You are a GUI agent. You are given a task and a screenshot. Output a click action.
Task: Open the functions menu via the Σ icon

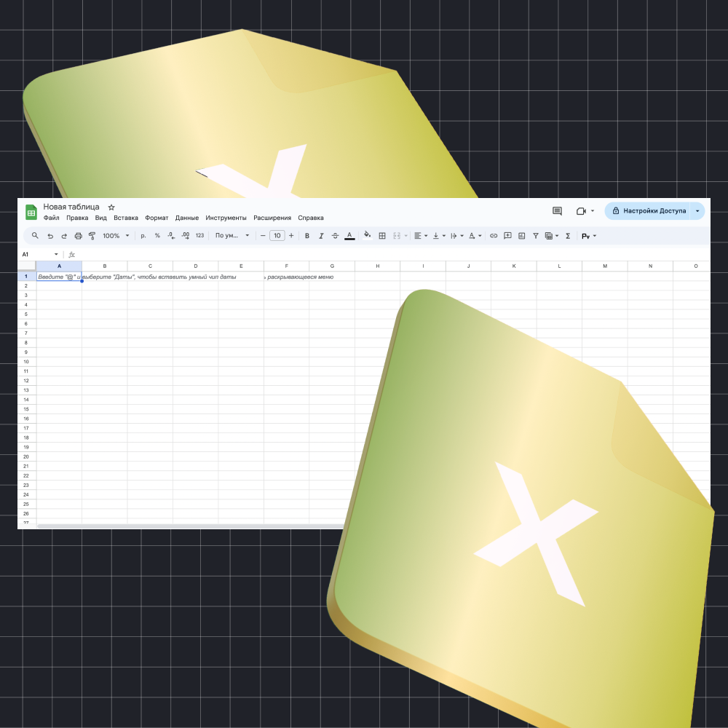pos(569,236)
